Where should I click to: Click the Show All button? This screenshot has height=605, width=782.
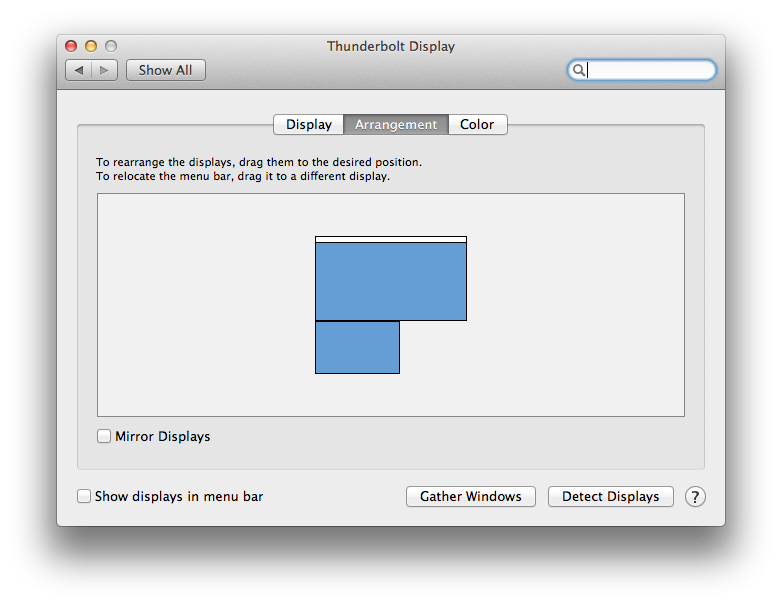click(x=166, y=70)
